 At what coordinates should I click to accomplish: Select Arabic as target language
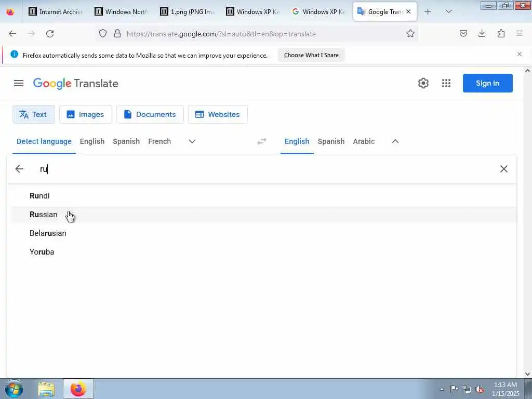364,141
